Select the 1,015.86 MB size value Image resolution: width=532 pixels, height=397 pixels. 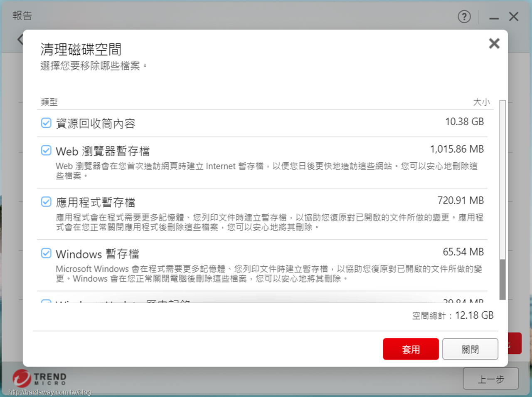pyautogui.click(x=457, y=149)
